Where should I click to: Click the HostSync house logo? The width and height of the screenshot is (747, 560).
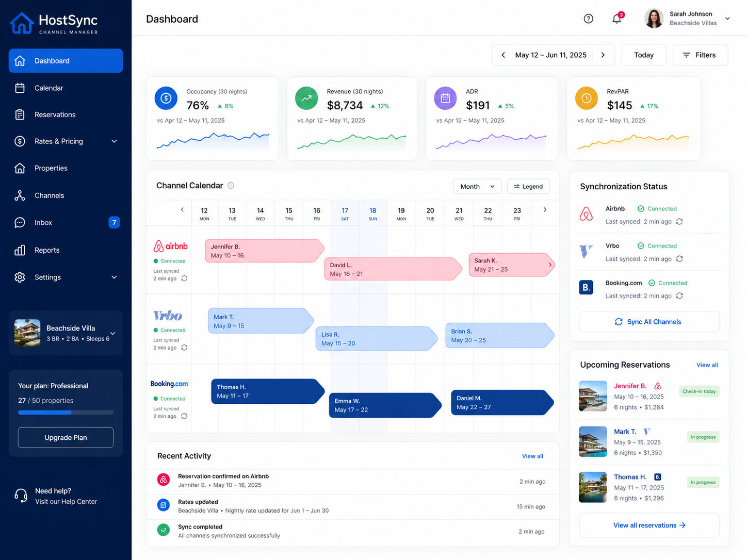click(x=22, y=23)
